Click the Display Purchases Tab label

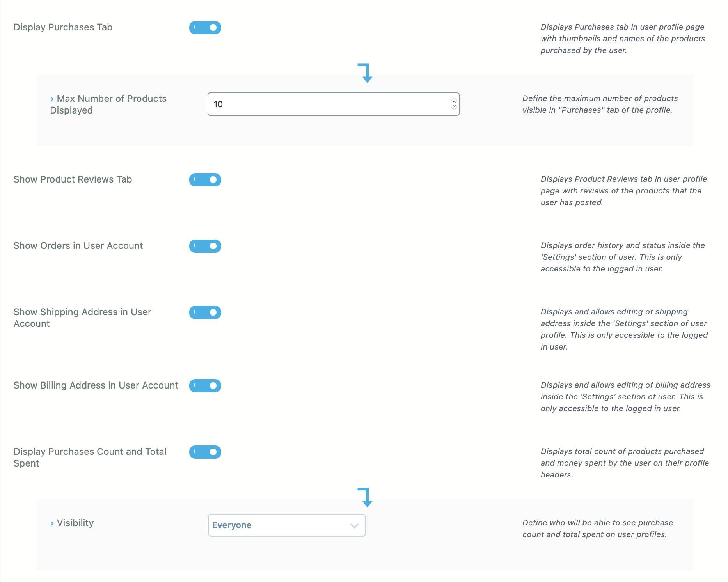(x=63, y=27)
